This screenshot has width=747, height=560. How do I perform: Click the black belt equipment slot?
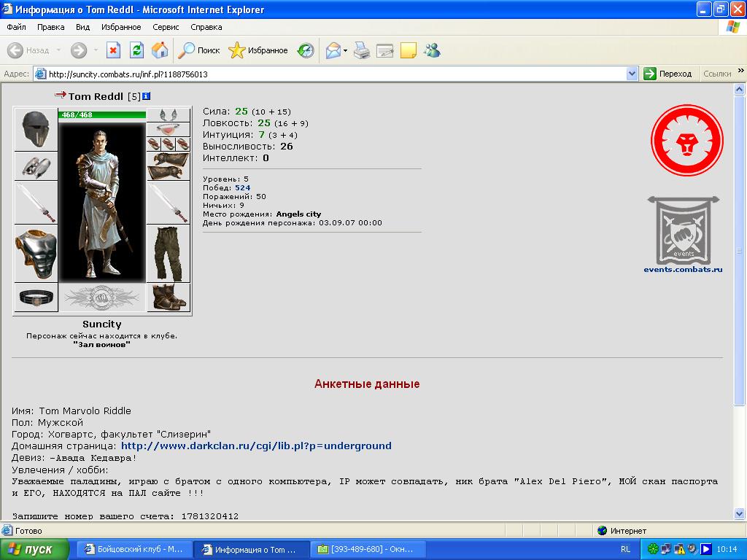pyautogui.click(x=36, y=297)
